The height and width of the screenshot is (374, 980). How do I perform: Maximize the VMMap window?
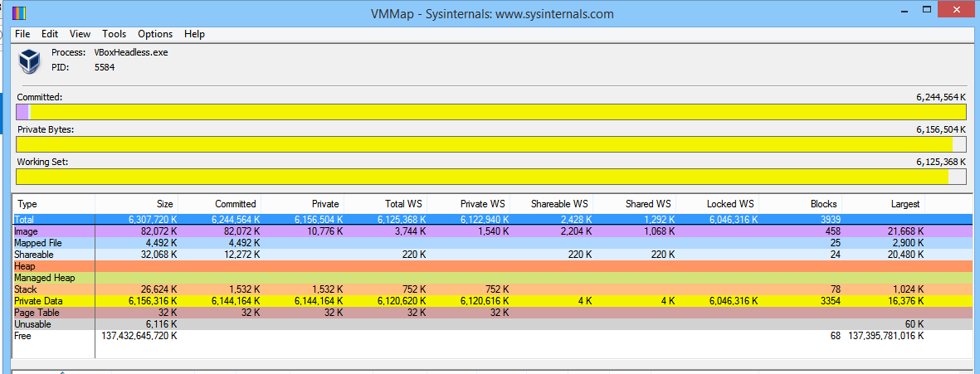coord(928,10)
